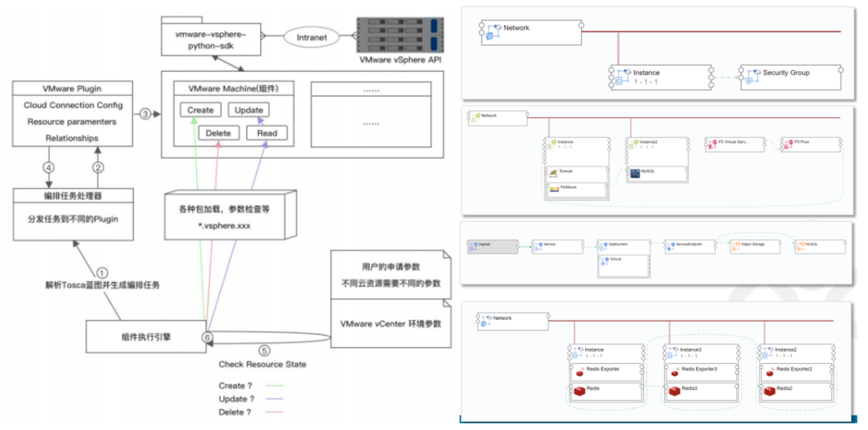868x430 pixels.
Task: Select the Security Group node icon
Action: point(751,76)
